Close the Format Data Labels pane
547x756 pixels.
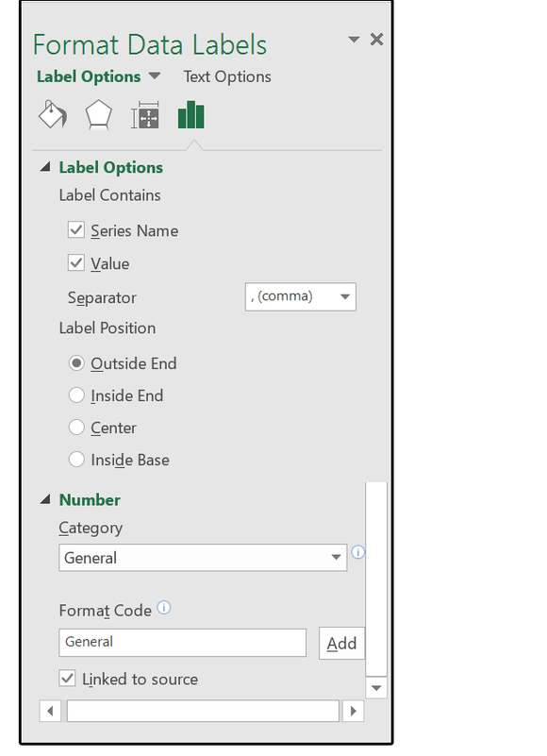click(377, 39)
